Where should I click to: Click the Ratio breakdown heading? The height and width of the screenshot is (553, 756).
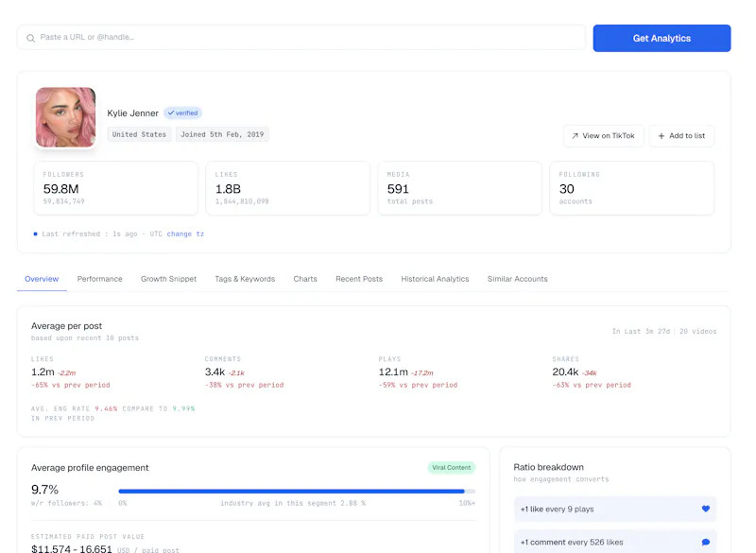point(548,467)
